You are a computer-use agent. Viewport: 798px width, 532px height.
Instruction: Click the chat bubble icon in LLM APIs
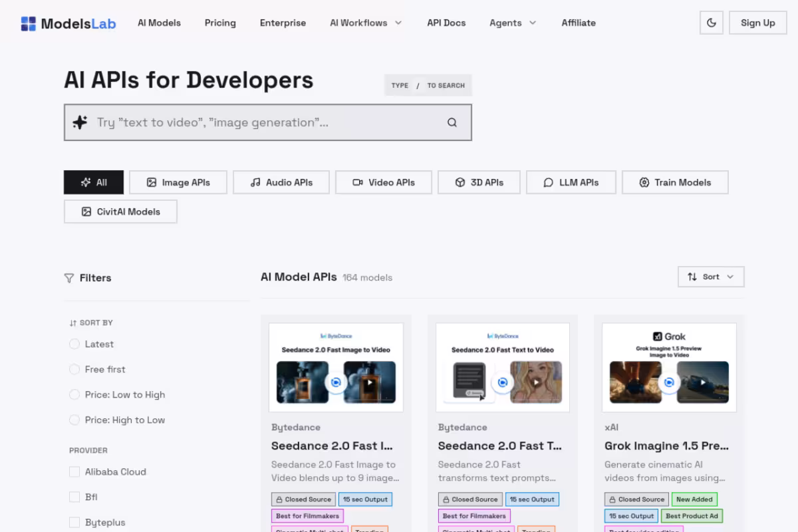pyautogui.click(x=549, y=182)
